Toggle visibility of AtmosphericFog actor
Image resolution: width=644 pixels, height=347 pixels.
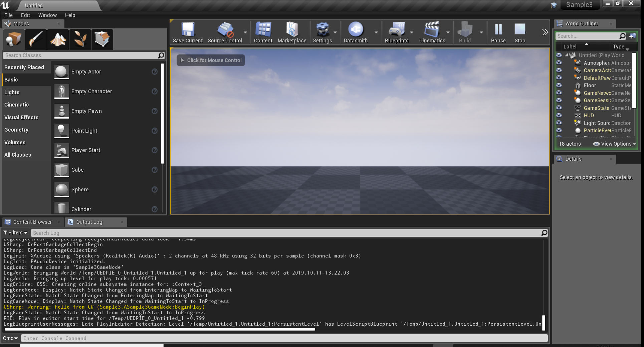pyautogui.click(x=559, y=63)
